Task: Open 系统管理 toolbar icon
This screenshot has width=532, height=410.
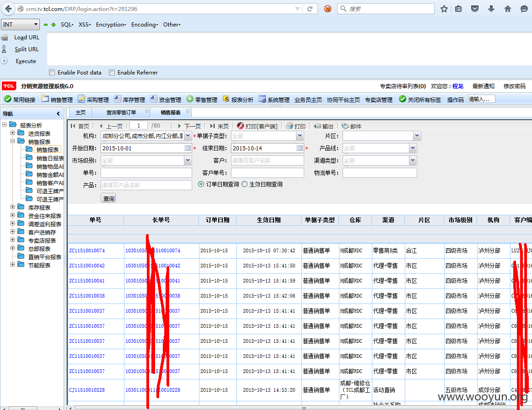Action: (262, 99)
